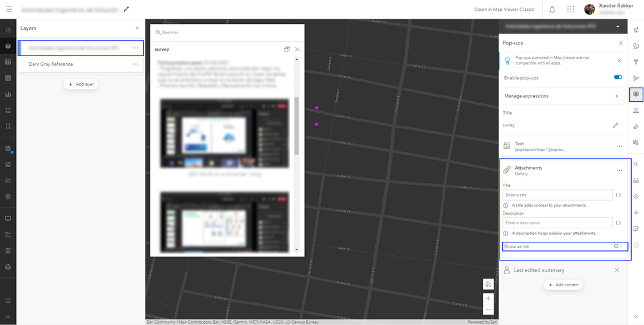Expand the left toolbar with double chevron
The height and width of the screenshot is (325, 644).
point(8,317)
